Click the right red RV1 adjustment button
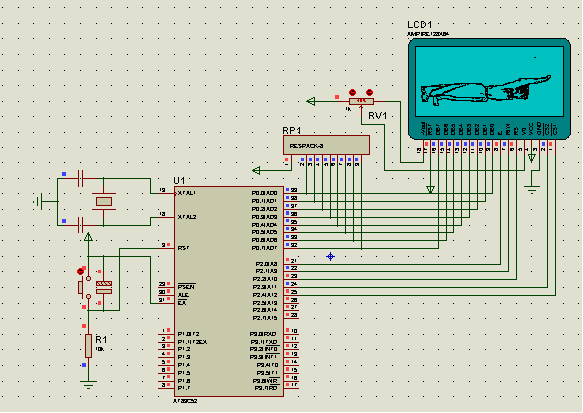The image size is (583, 413). click(369, 92)
